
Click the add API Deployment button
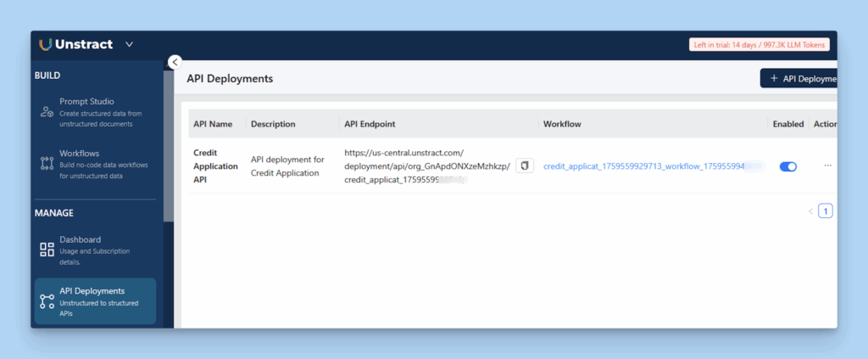click(x=798, y=78)
